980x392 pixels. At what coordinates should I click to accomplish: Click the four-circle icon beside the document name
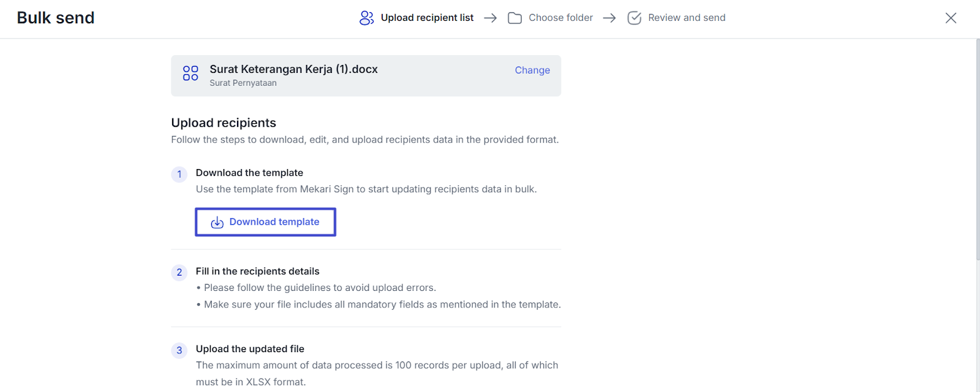(190, 73)
